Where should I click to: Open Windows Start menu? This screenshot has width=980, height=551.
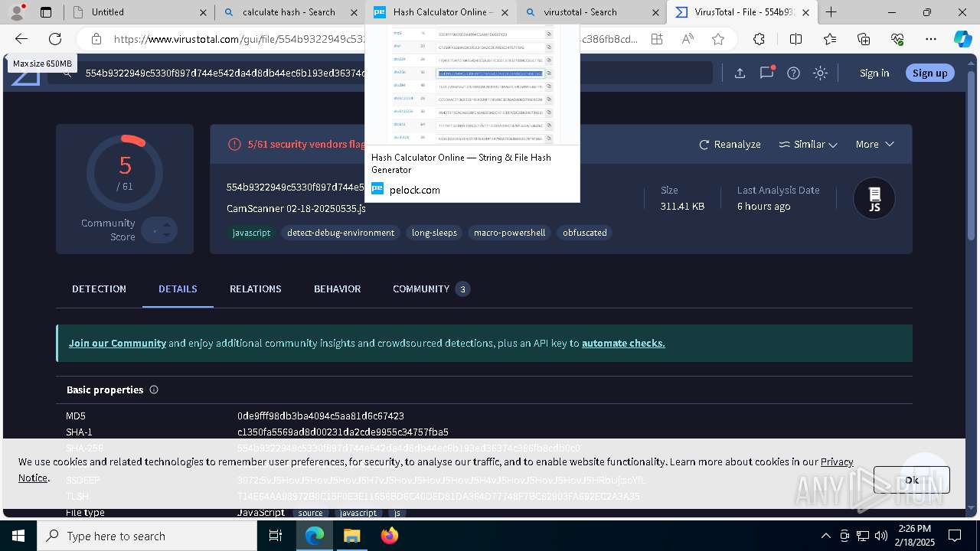click(18, 536)
